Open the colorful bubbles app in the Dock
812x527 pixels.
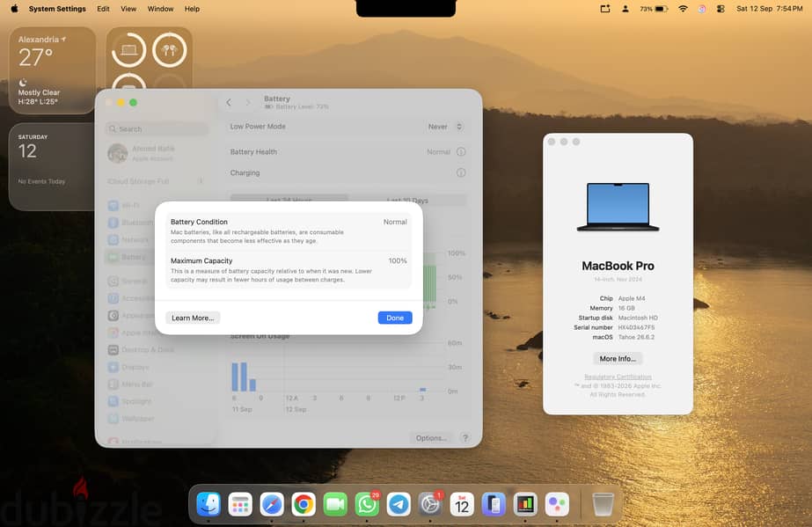[557, 504]
